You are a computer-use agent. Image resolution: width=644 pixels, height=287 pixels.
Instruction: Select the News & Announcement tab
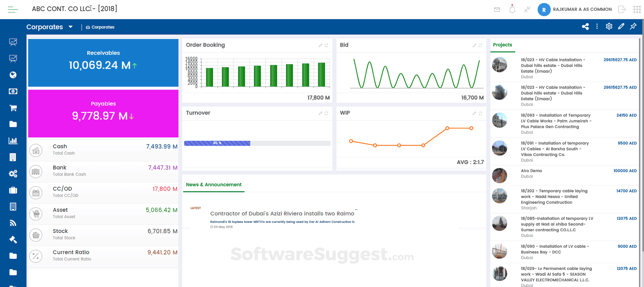(x=214, y=185)
